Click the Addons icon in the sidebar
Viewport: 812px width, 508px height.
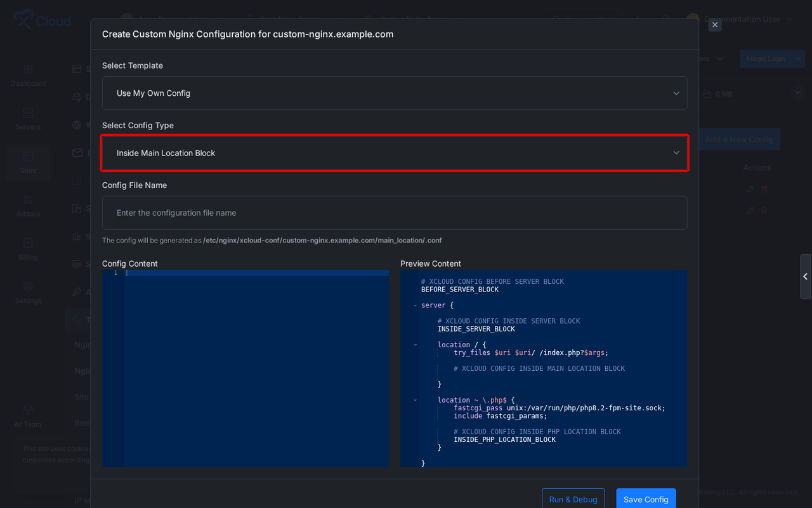click(x=28, y=199)
